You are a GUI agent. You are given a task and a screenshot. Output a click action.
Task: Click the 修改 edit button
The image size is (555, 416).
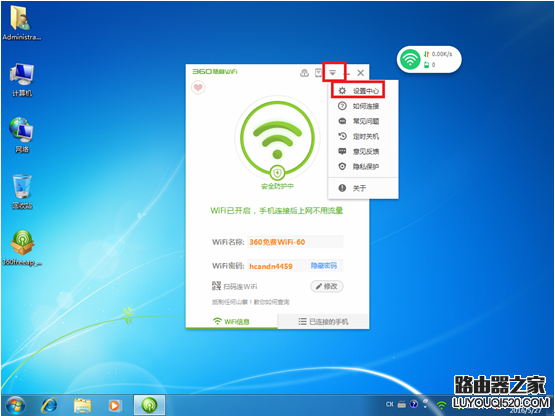point(327,286)
